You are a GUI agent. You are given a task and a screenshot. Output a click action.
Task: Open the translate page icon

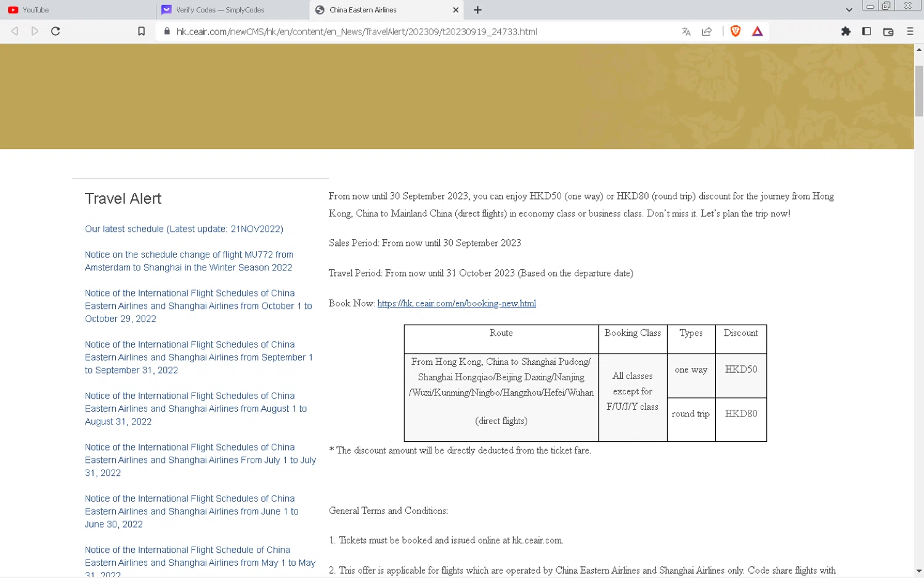coord(686,31)
